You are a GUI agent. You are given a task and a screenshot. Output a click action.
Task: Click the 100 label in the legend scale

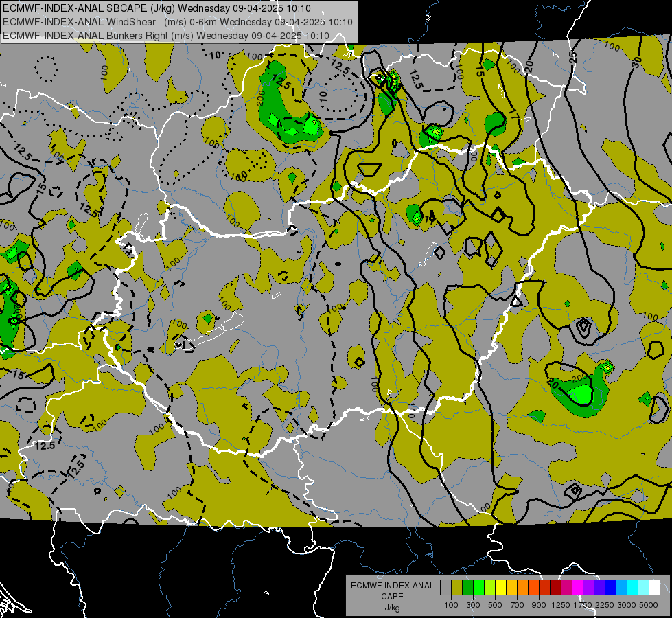451,605
